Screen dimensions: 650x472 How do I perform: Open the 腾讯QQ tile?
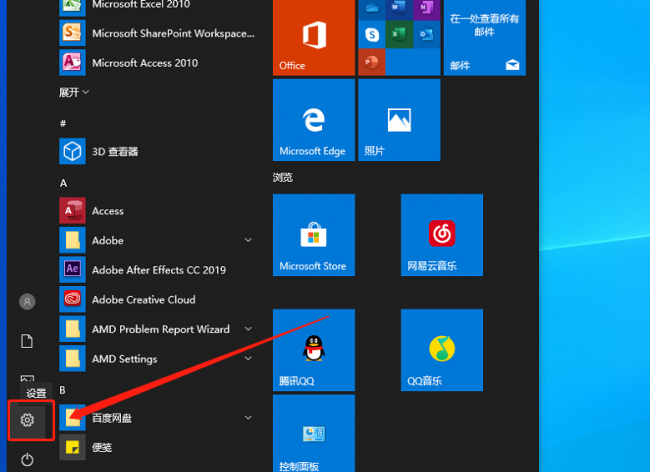(314, 350)
